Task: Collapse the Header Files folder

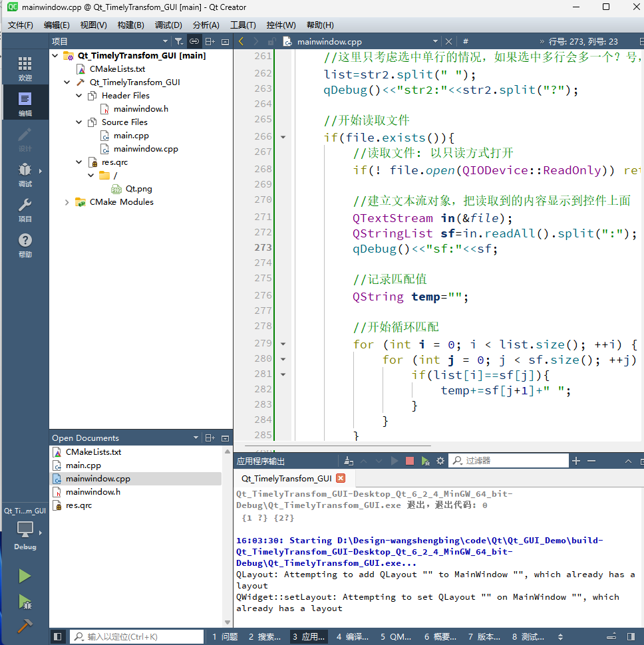Action: click(79, 96)
